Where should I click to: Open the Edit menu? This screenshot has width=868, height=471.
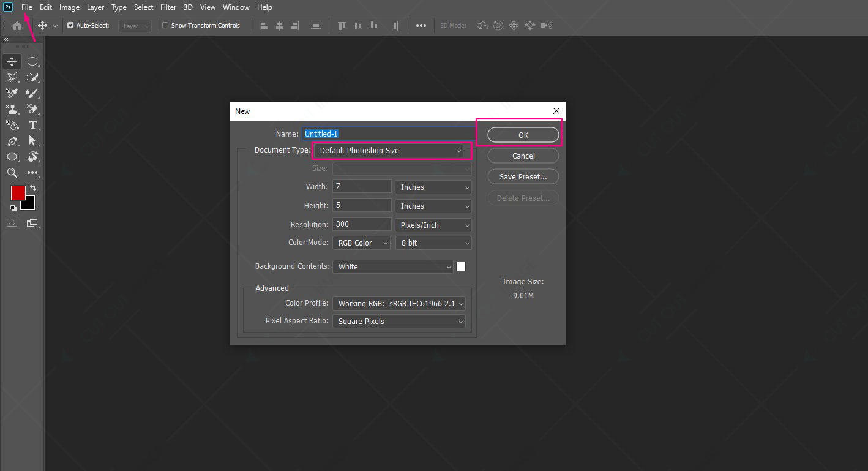46,7
